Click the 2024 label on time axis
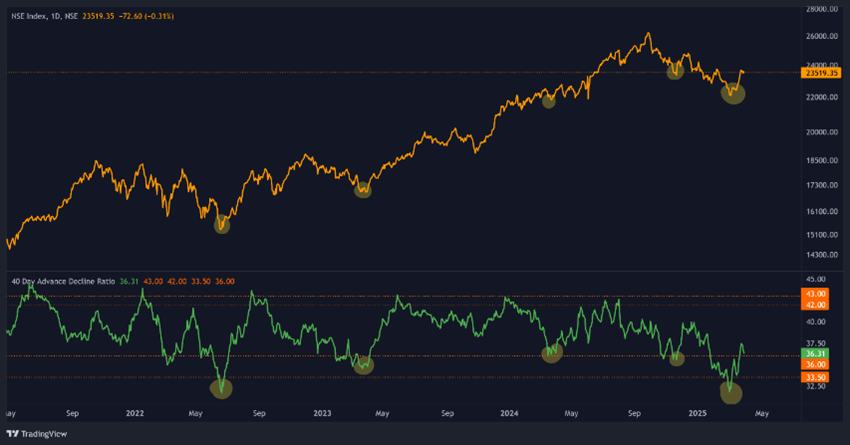Screen dimensions: 850x445 509,412
